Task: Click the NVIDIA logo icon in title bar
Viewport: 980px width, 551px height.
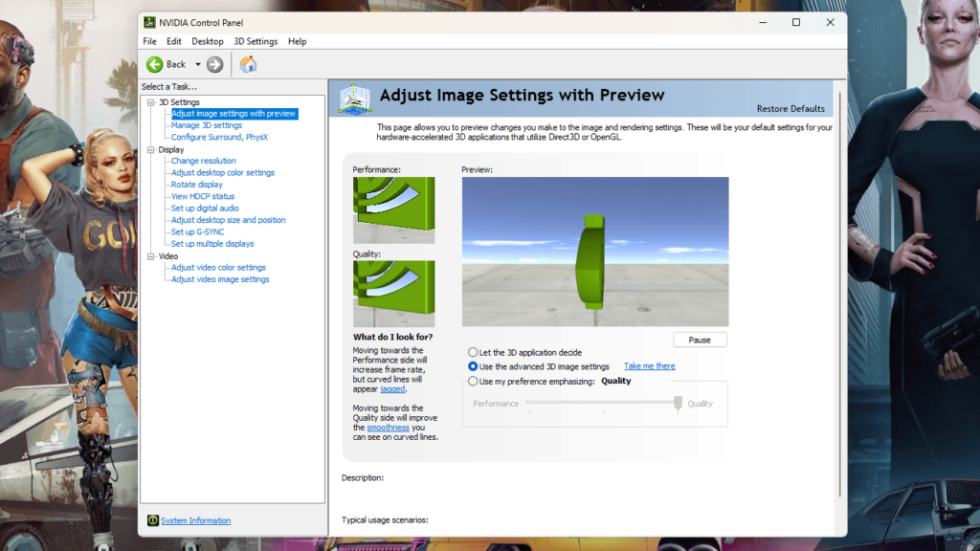Action: [x=149, y=23]
